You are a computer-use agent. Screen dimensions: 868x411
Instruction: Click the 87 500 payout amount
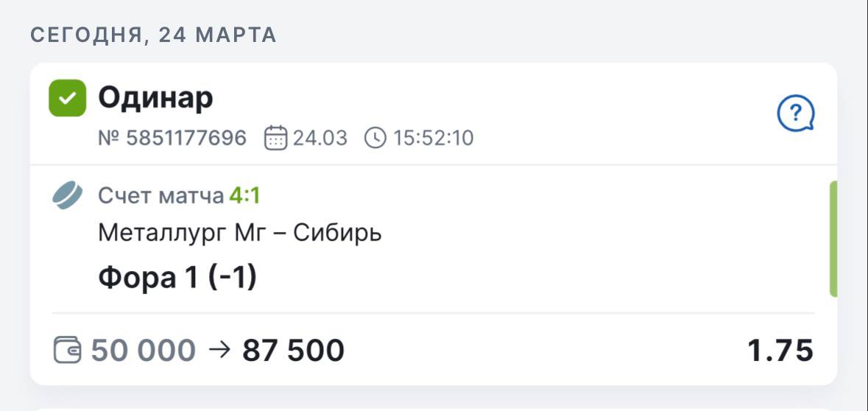click(293, 351)
